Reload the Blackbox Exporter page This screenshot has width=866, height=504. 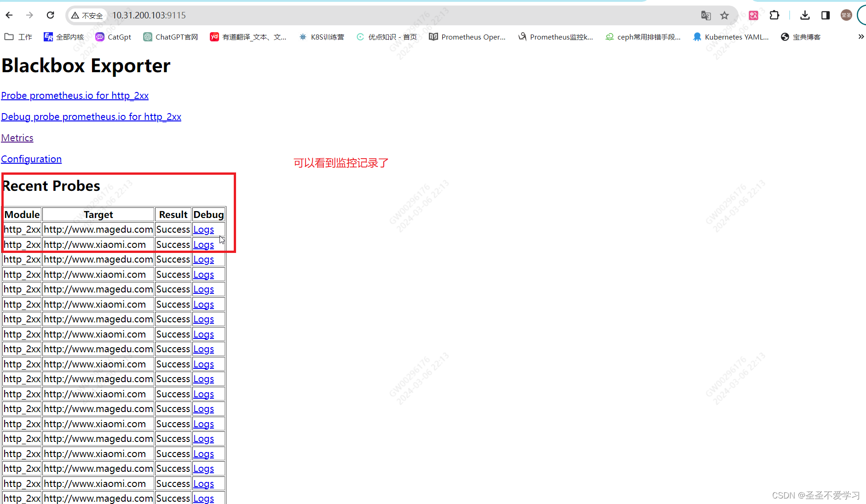click(x=51, y=15)
